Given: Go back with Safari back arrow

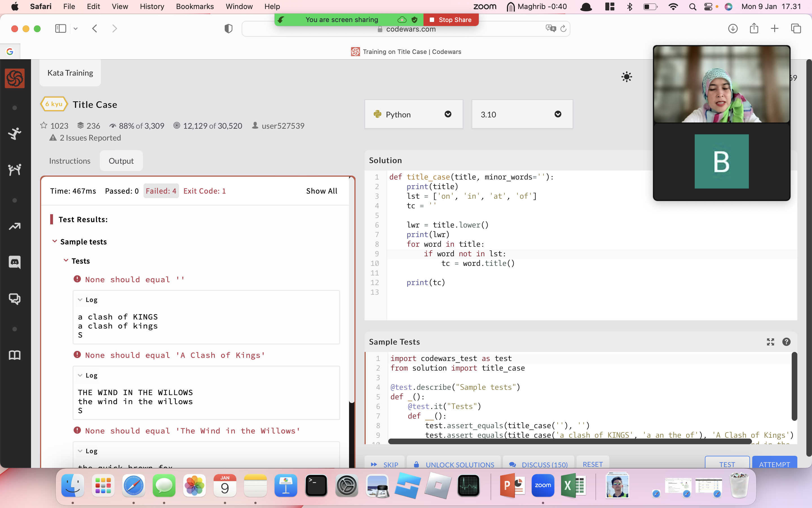Looking at the screenshot, I should pos(95,29).
